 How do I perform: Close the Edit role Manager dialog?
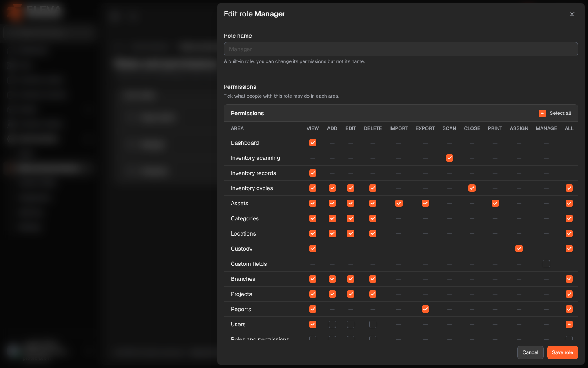point(572,14)
